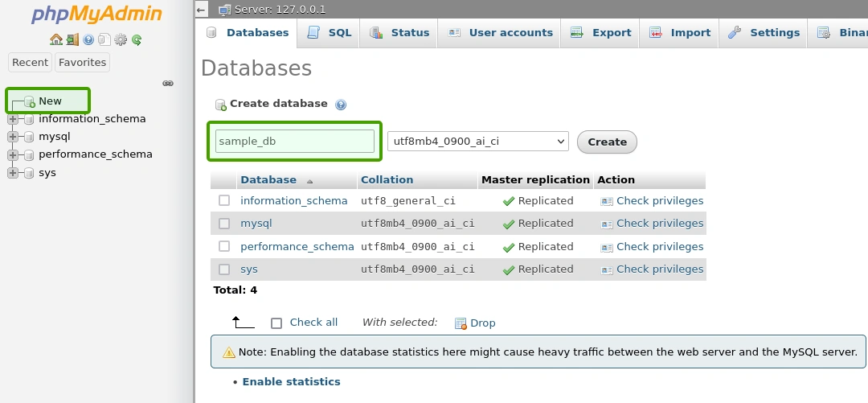868x403 pixels.
Task: Click performance_schema database icon in tree
Action: [29, 154]
